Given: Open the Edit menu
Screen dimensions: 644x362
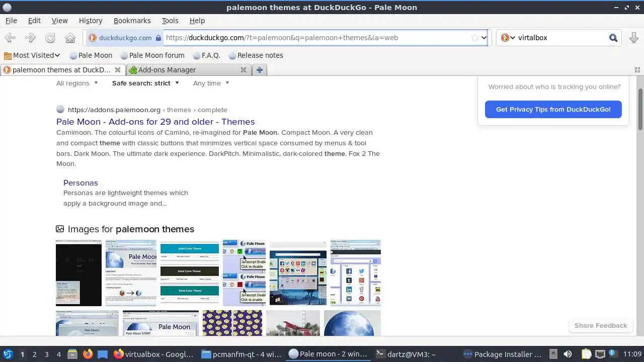Looking at the screenshot, I should 34,21.
